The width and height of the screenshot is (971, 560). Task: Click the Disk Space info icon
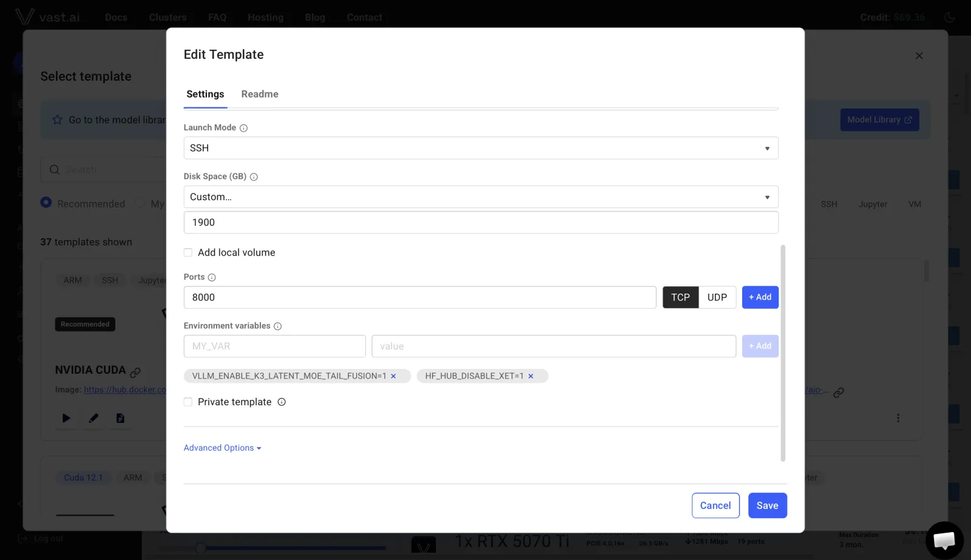(254, 177)
